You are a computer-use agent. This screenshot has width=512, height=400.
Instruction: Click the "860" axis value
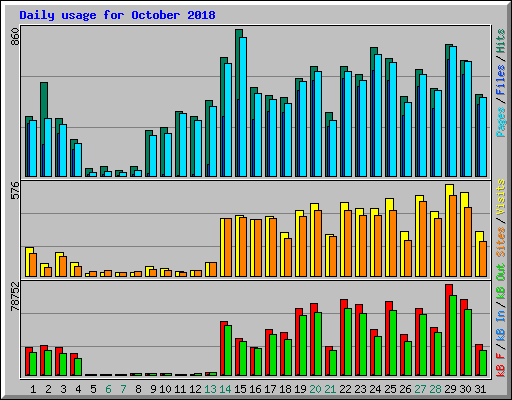(x=15, y=37)
